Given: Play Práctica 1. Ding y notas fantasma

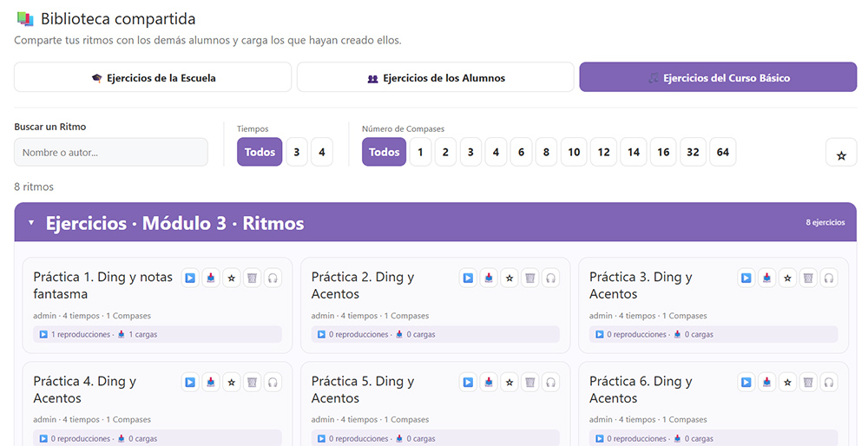Looking at the screenshot, I should click(x=190, y=278).
